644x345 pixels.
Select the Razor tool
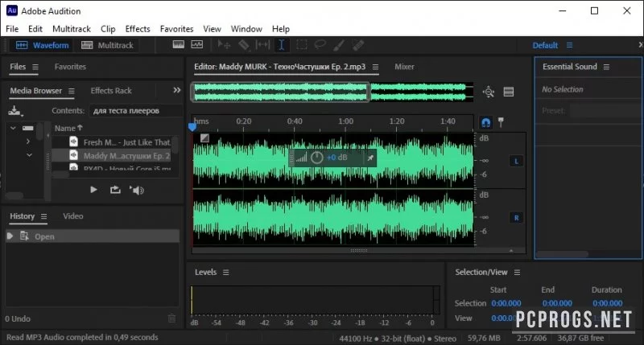click(x=244, y=45)
